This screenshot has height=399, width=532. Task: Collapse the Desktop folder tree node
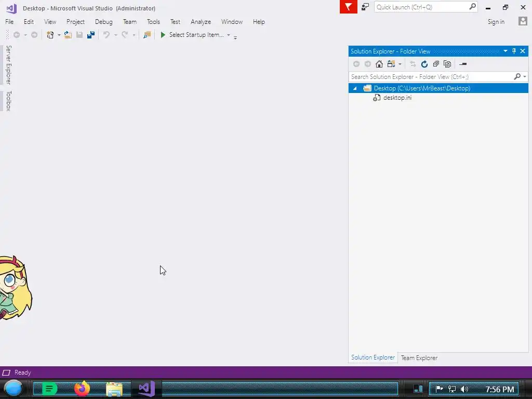pos(355,88)
